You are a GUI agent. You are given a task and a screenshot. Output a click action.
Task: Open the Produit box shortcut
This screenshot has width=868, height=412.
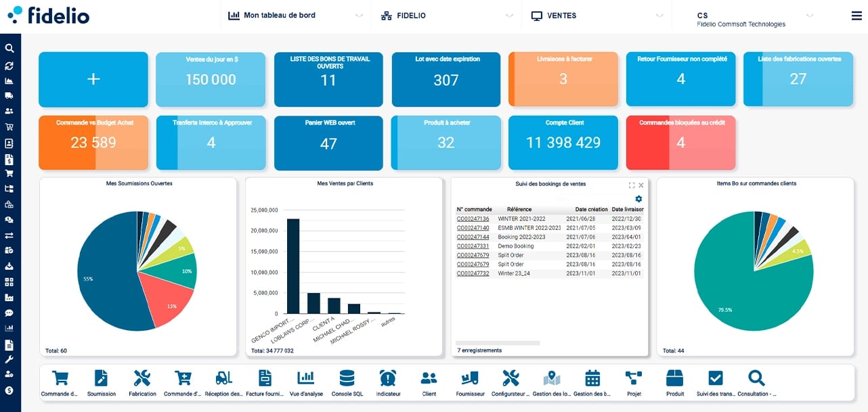[x=675, y=383]
